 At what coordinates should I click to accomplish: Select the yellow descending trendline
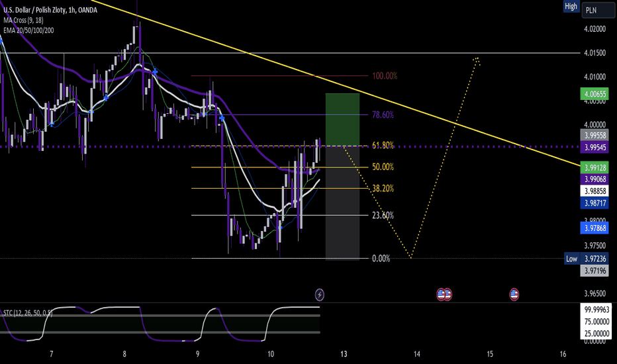(334, 82)
